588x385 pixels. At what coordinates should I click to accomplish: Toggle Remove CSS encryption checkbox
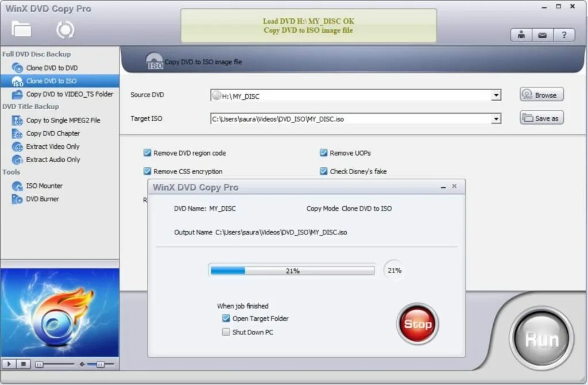tap(147, 171)
